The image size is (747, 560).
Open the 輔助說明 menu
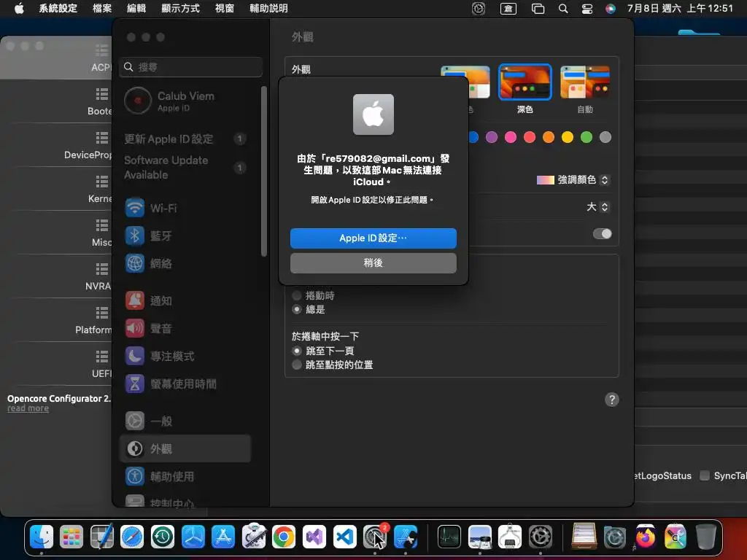[x=268, y=8]
